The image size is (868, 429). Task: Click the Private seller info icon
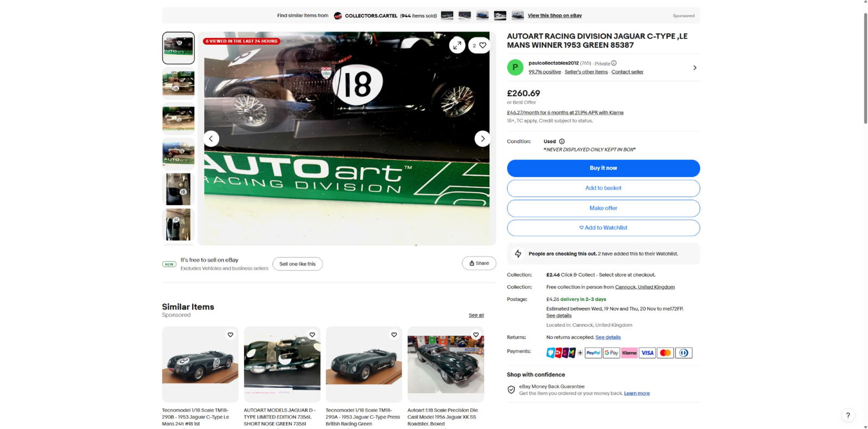click(614, 63)
